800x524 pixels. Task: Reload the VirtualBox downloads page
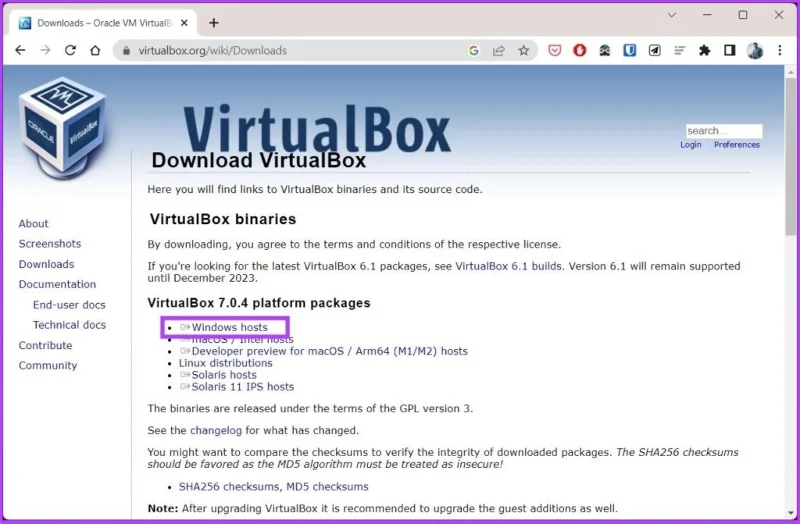(70, 50)
